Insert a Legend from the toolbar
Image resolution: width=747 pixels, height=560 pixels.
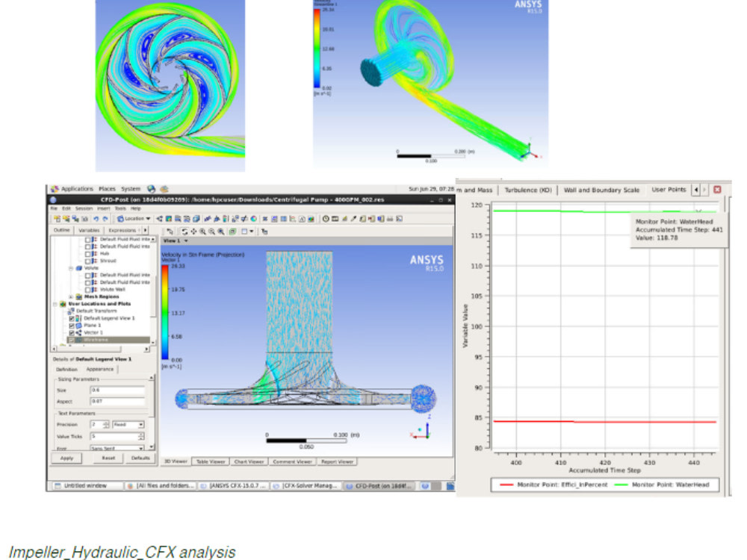tap(226, 219)
